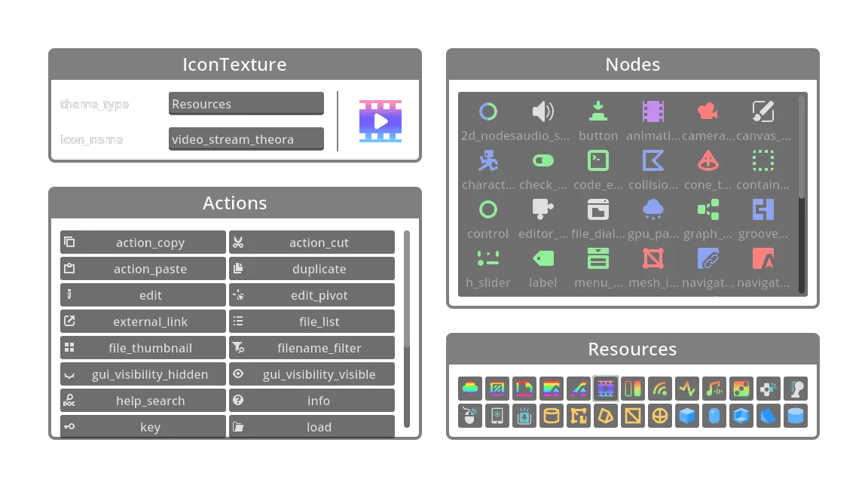Select the blue box shape resource icon

[687, 416]
